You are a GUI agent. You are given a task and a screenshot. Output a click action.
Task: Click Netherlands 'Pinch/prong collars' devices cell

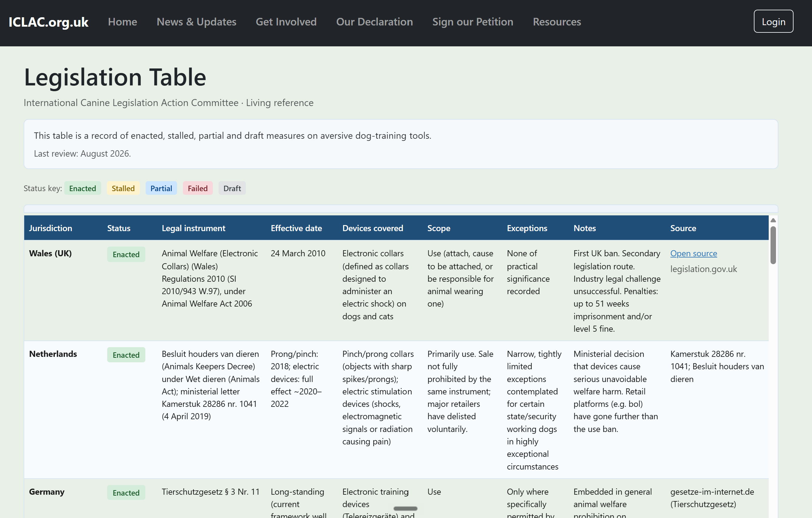click(378, 398)
